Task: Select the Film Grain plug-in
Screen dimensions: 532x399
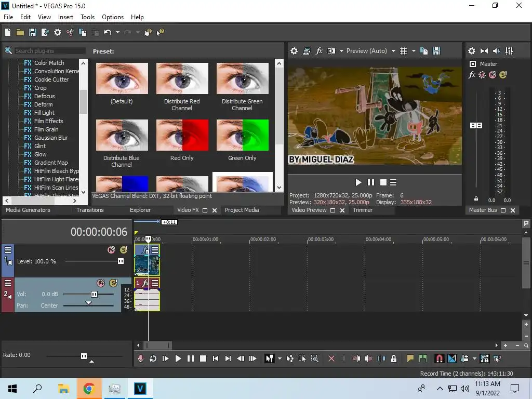Action: pos(46,129)
